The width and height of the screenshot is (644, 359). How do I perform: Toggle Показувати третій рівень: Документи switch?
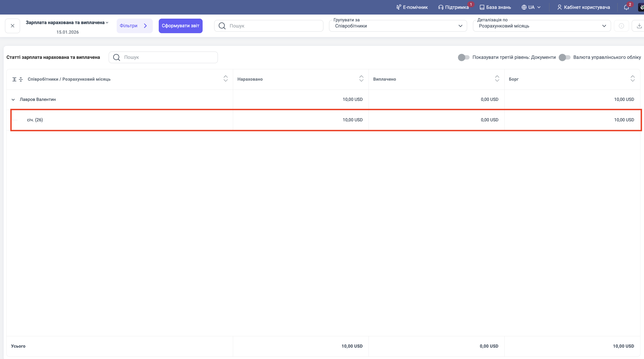tap(463, 57)
